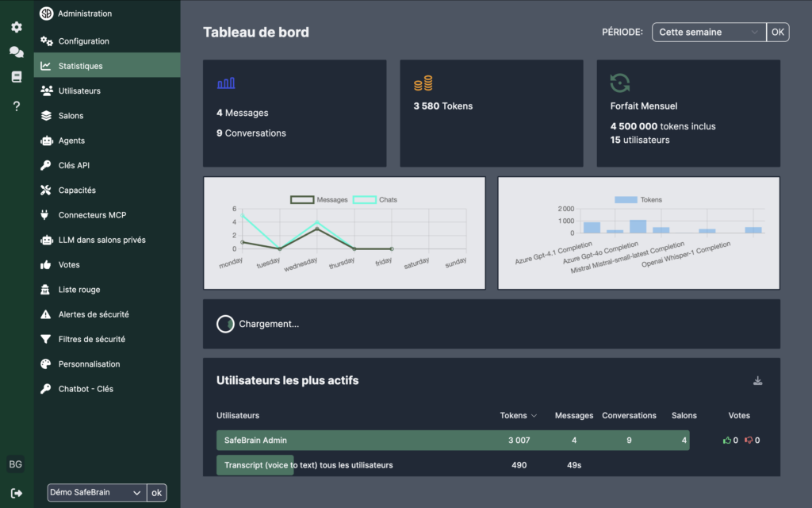Click the logout icon at bottom left
This screenshot has height=508, width=812.
(17, 493)
